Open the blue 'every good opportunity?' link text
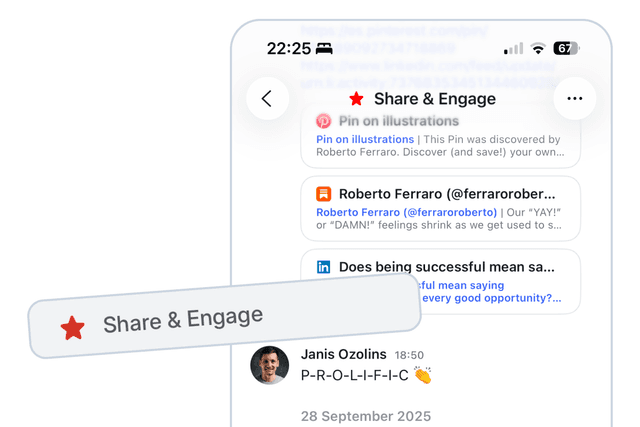Screen dimensions: 640x427 (492, 298)
